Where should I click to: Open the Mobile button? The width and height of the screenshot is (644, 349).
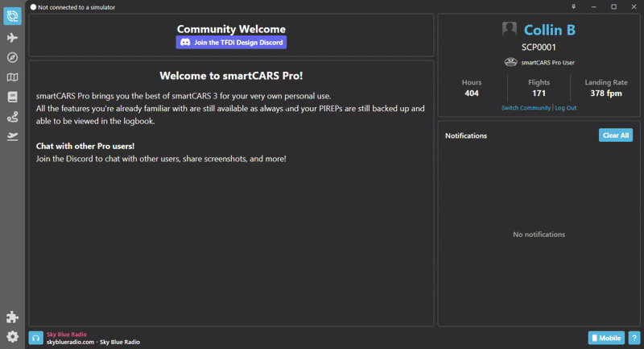(606, 338)
